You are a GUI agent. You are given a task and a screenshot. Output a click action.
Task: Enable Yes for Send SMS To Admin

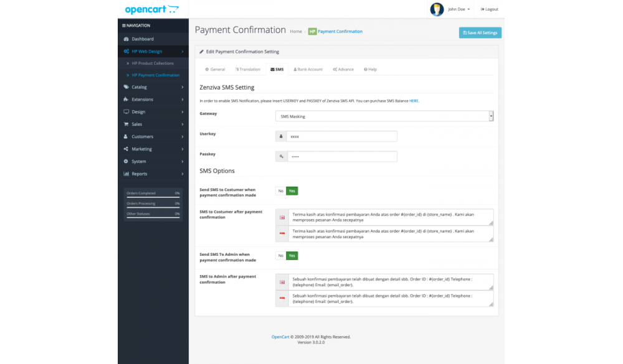coord(292,256)
